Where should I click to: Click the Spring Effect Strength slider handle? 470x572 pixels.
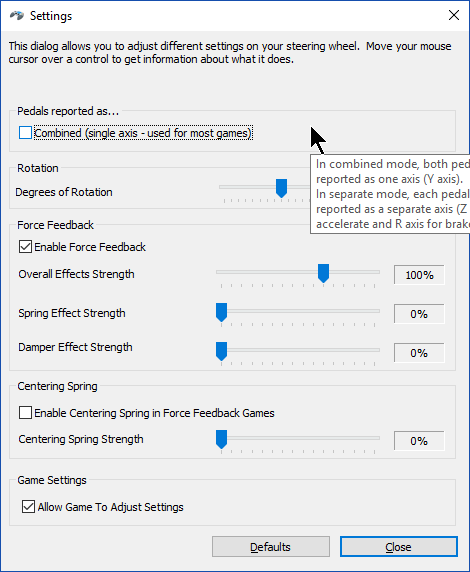221,312
